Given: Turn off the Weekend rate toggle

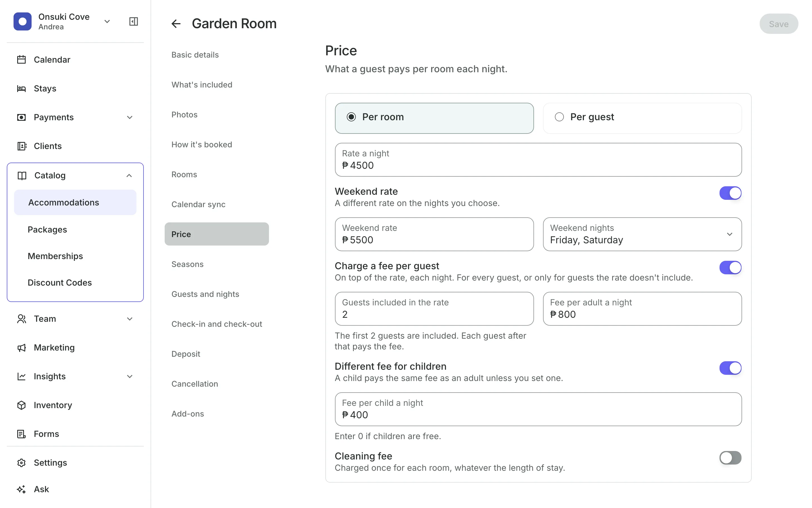Looking at the screenshot, I should coord(730,193).
